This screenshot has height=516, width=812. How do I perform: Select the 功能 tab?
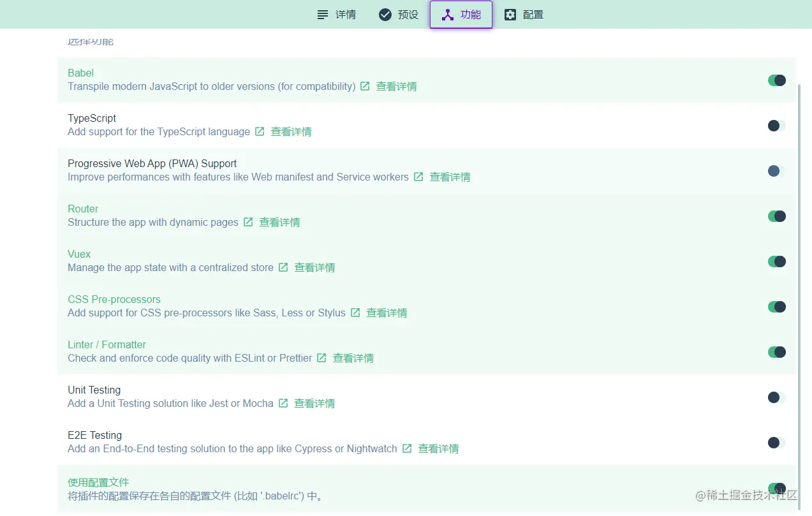pyautogui.click(x=461, y=15)
